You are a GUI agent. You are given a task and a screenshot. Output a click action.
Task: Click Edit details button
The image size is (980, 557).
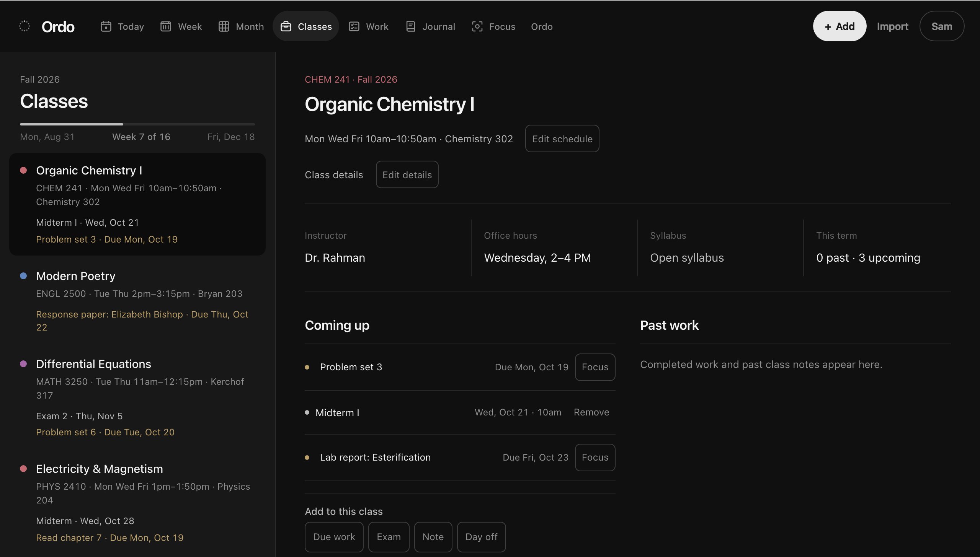(x=407, y=174)
